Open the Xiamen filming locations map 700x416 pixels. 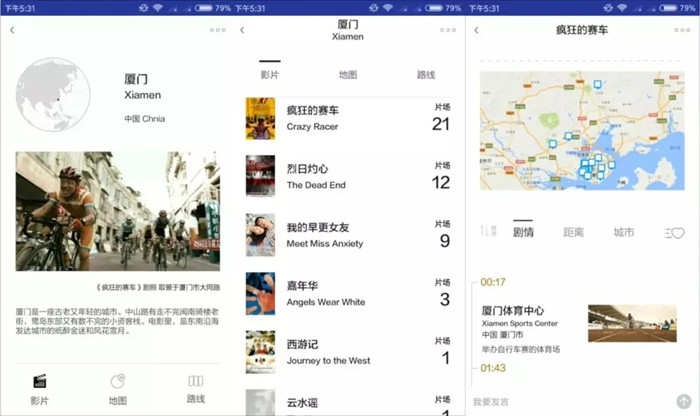click(x=582, y=131)
